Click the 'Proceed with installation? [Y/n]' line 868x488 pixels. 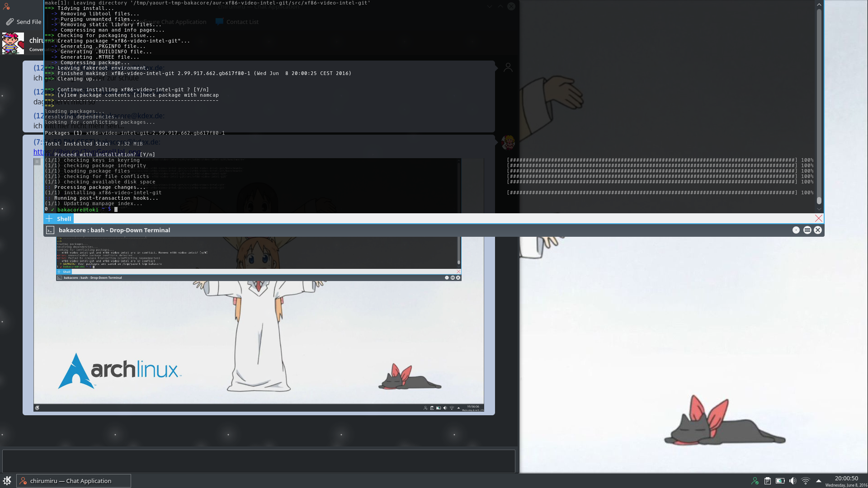100,155
